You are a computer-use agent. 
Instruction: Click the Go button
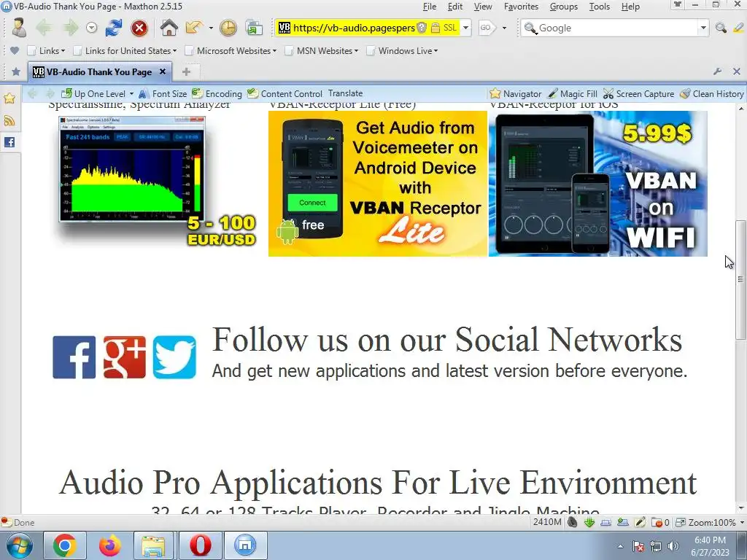coord(486,28)
